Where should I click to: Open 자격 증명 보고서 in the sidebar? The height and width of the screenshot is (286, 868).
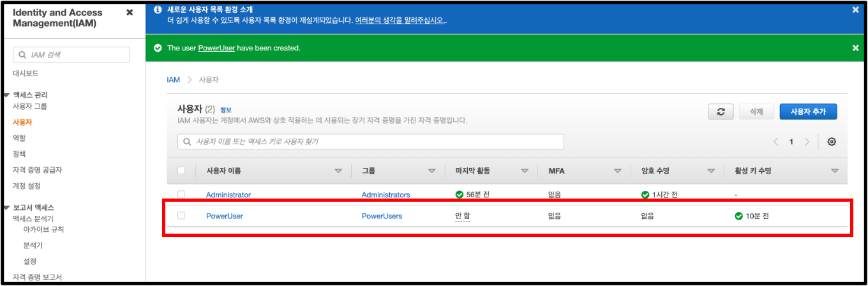(38, 277)
